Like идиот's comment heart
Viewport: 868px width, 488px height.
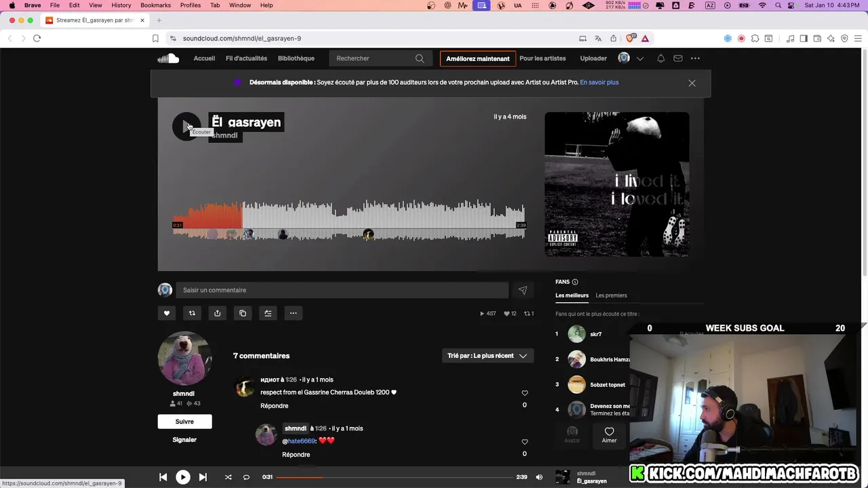point(524,393)
